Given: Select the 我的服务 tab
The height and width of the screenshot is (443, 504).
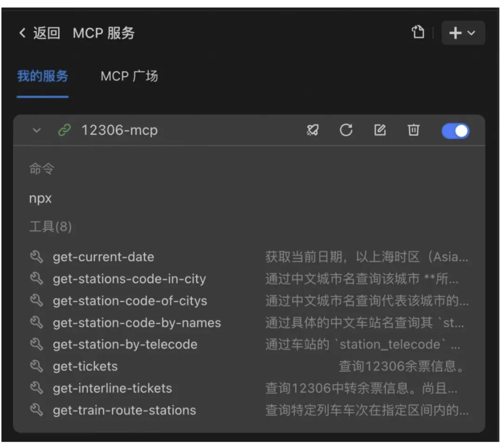Looking at the screenshot, I should click(x=42, y=76).
